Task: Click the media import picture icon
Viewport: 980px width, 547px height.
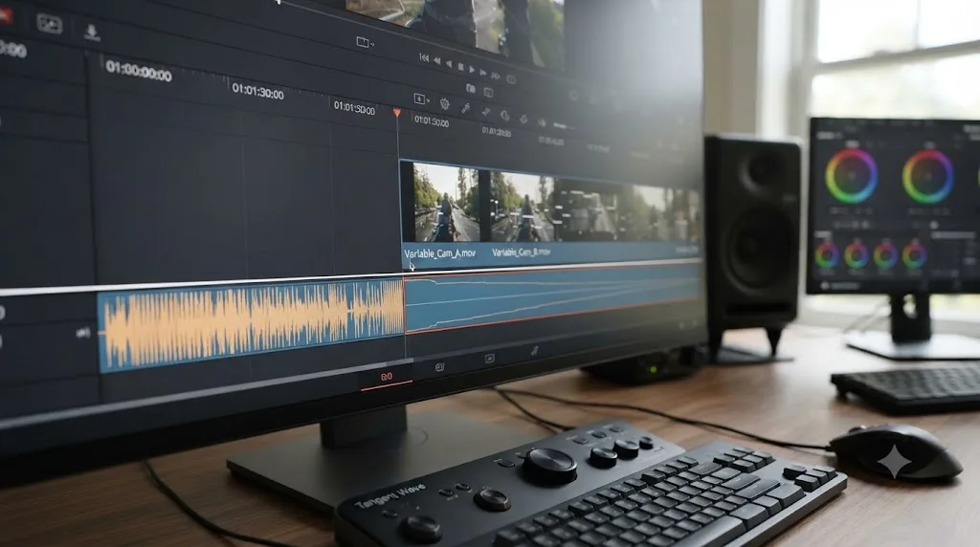Action: pyautogui.click(x=50, y=24)
